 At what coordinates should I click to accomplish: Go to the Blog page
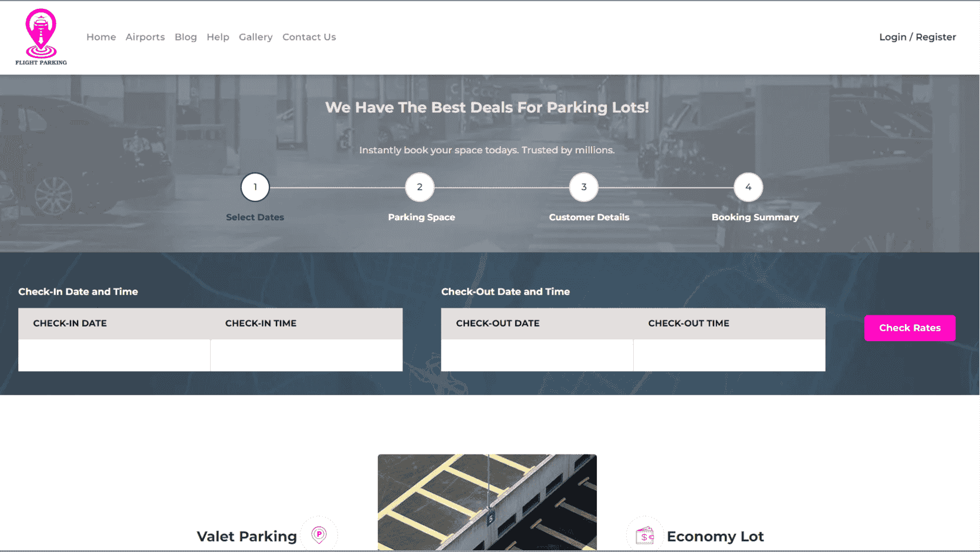click(x=185, y=37)
